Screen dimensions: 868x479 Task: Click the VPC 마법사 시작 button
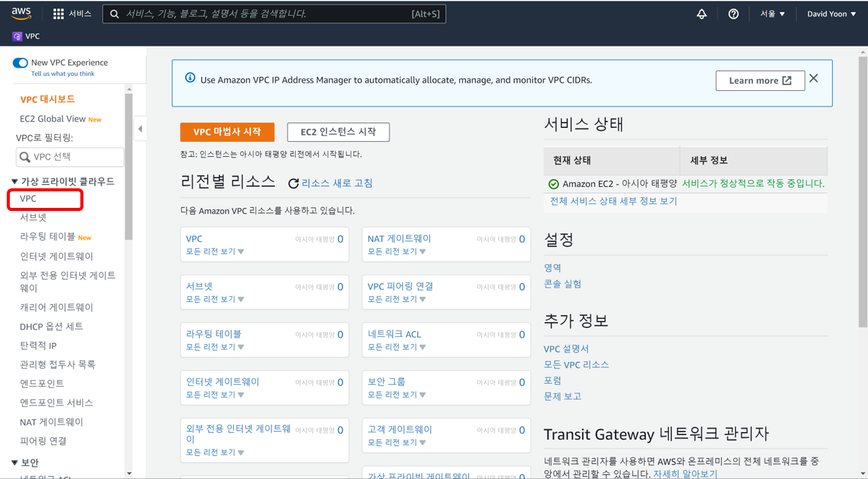pos(227,132)
